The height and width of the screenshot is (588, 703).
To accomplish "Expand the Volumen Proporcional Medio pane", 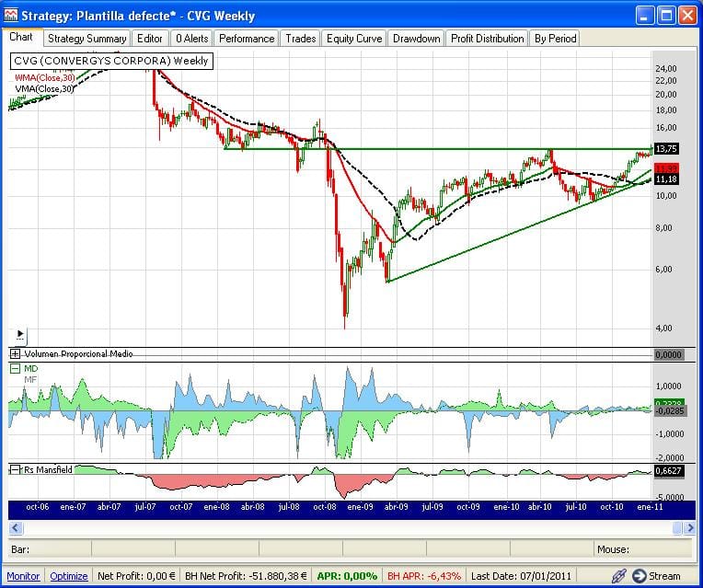I will [x=15, y=354].
